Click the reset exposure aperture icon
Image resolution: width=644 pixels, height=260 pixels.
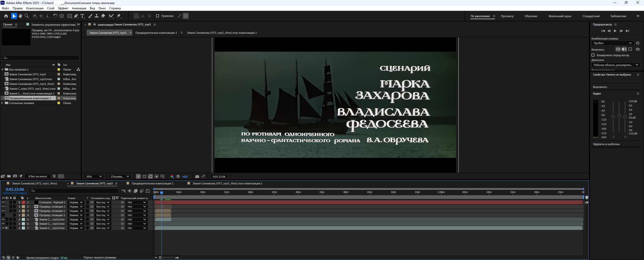tap(178, 177)
